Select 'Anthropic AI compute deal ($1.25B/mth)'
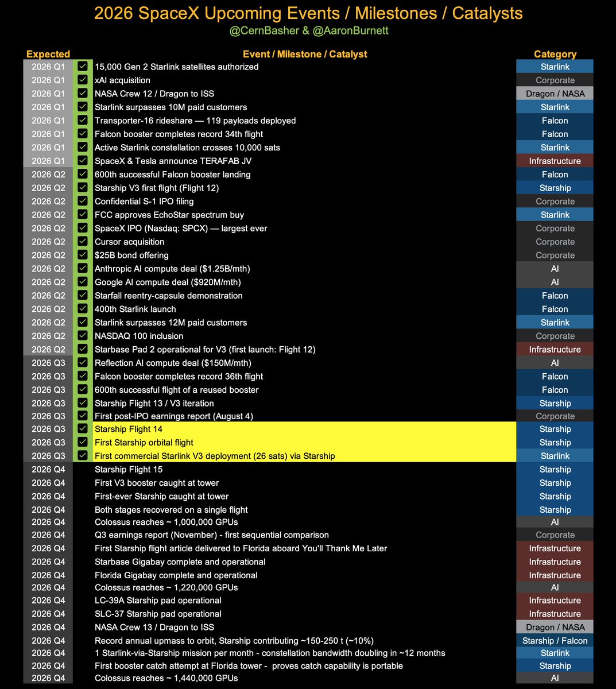Viewport: 616px width, 689px height. click(x=172, y=269)
